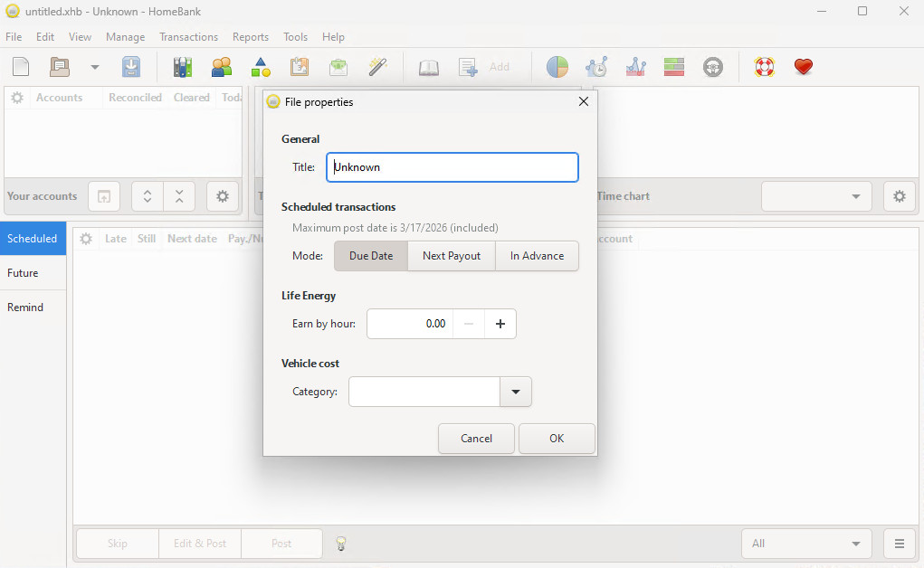Image resolution: width=924 pixels, height=568 pixels.
Task: Open the Manage menu
Action: point(126,36)
